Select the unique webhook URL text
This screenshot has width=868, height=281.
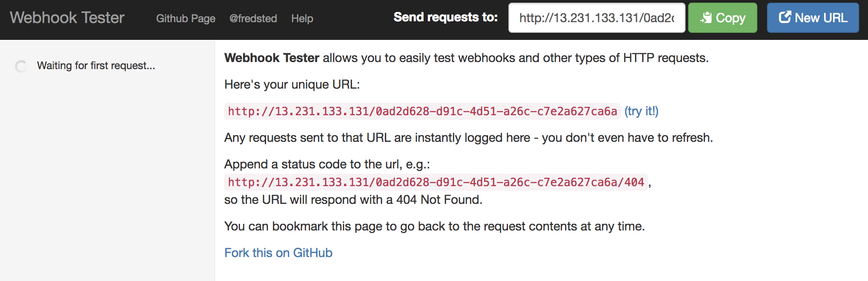click(x=422, y=111)
